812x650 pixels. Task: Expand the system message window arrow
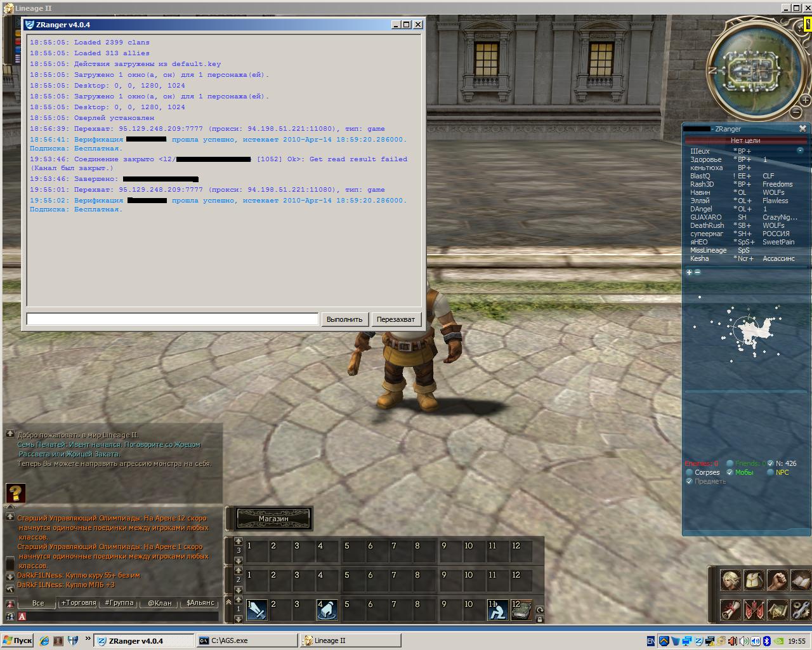point(10,434)
